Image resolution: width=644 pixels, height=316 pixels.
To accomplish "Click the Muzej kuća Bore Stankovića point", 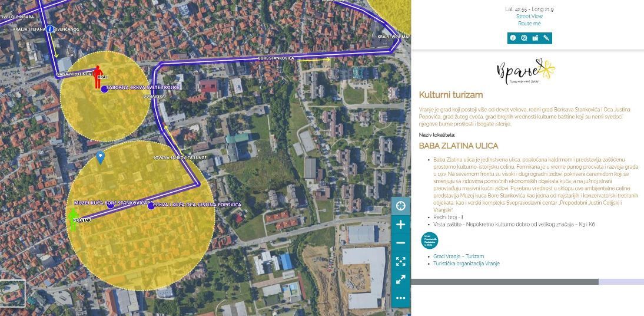I will (111, 205).
